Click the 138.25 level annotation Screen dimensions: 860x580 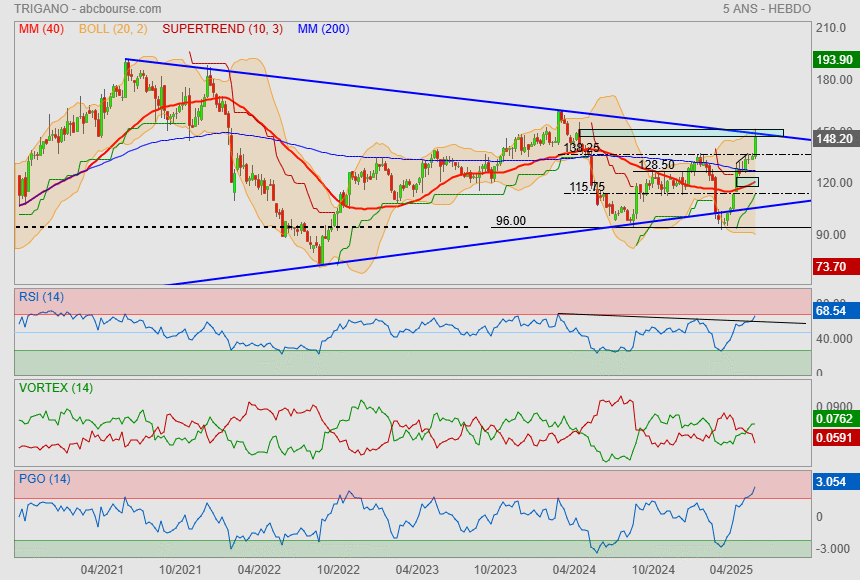coord(582,148)
